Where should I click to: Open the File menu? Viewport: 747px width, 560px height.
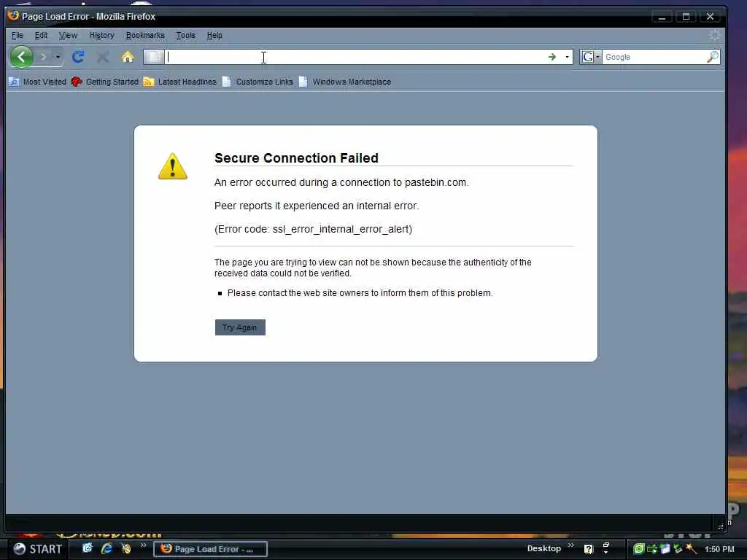(18, 35)
